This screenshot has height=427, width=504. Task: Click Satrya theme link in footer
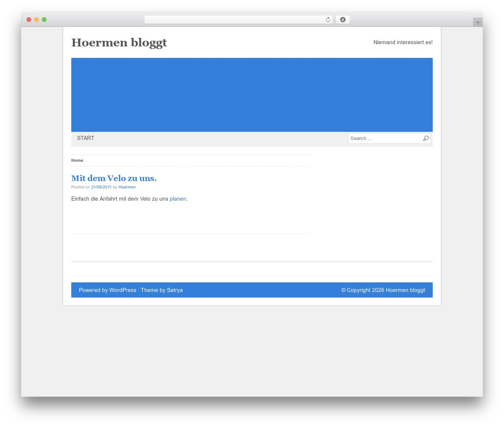175,290
